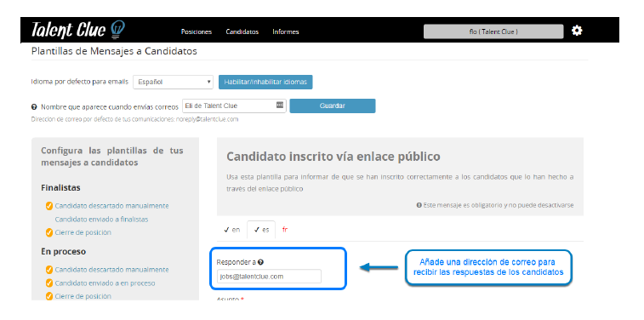Screen dimensions: 644x320
Task: Open the Español default language dropdown
Action: tap(173, 82)
